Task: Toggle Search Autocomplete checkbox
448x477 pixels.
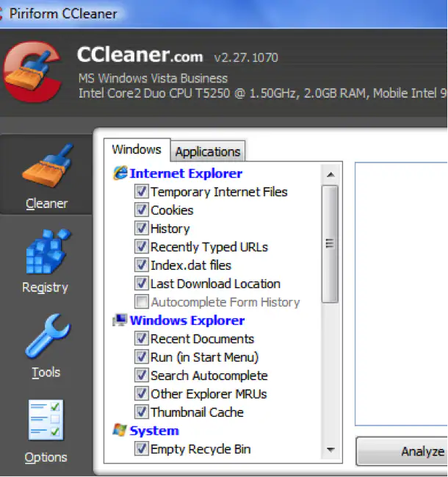Action: coord(141,376)
